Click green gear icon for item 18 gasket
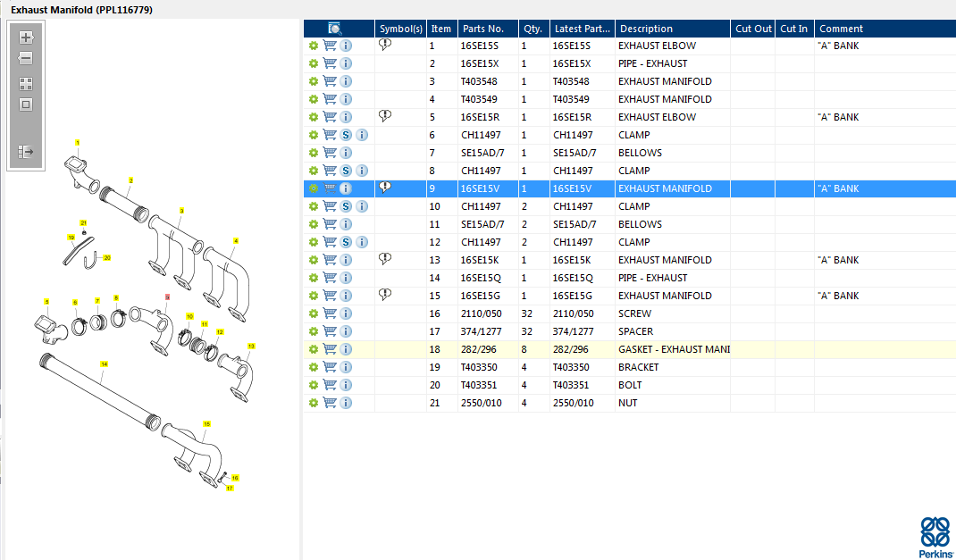 point(314,349)
